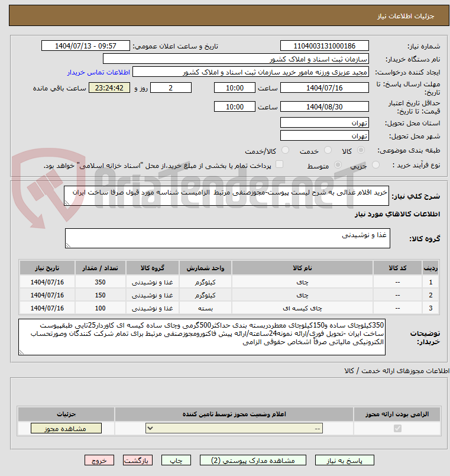Click the price validity time 10:00 field
The height and width of the screenshot is (476, 450).
coord(235,106)
